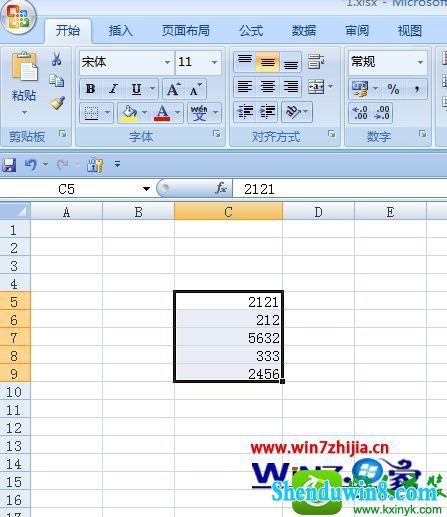Cut selection with scissors icon
This screenshot has width=447, height=517.
click(56, 59)
